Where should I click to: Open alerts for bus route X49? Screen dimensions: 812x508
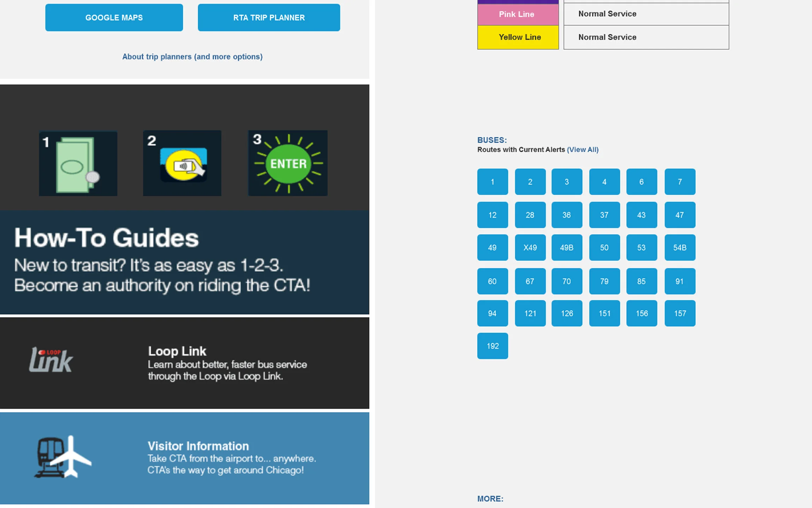530,248
